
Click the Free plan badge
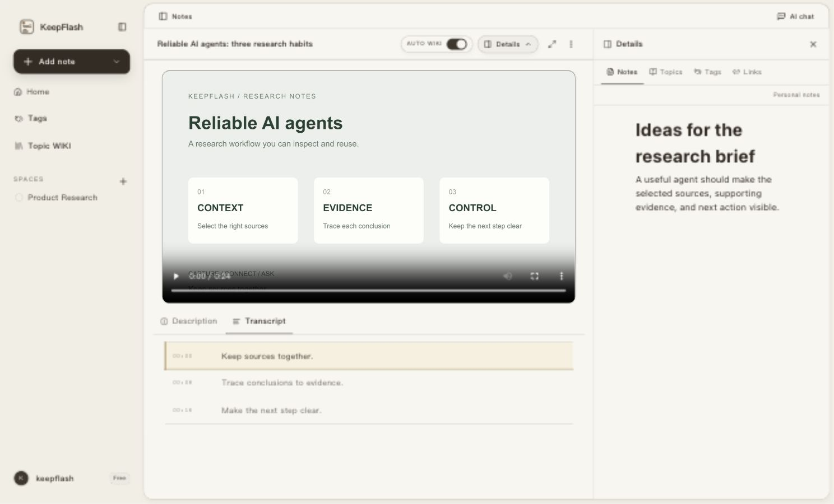(x=119, y=478)
